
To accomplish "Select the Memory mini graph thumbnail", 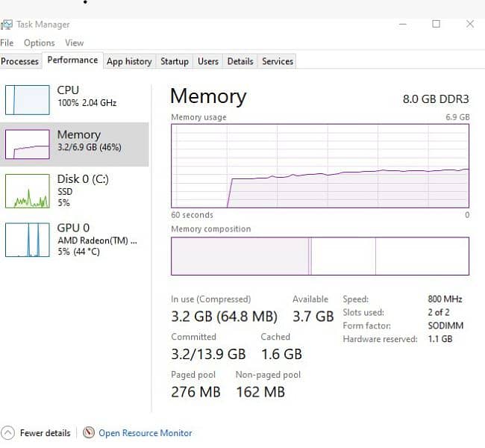I will click(x=27, y=143).
